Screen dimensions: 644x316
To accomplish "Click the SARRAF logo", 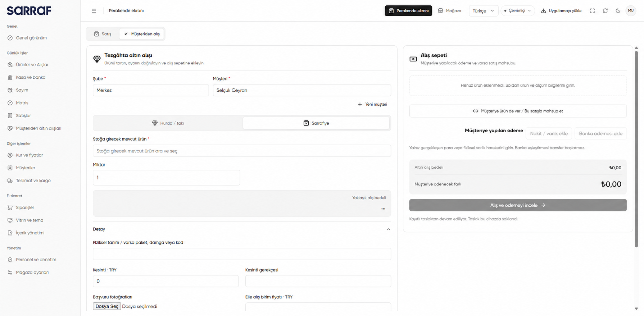I will [x=29, y=11].
